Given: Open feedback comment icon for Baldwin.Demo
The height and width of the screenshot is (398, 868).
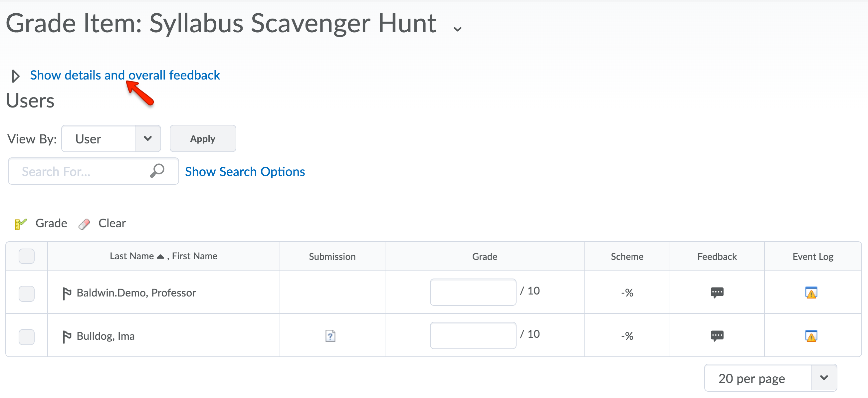Looking at the screenshot, I should [717, 292].
